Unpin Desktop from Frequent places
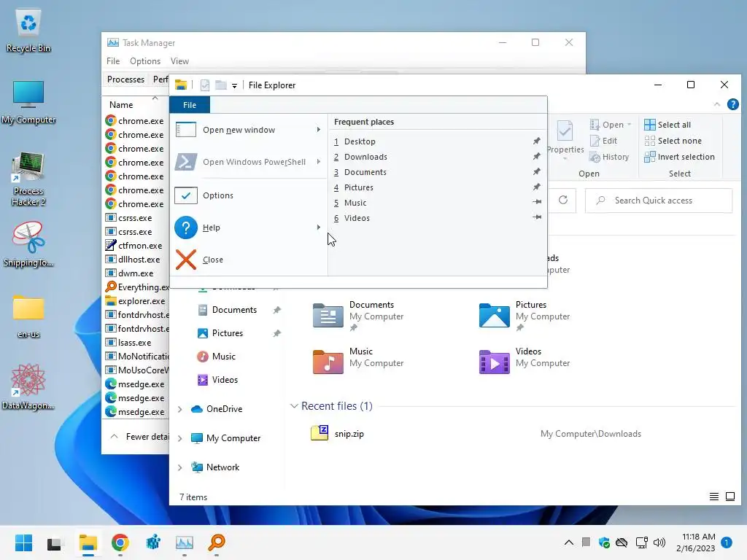This screenshot has height=560, width=747. click(537, 141)
